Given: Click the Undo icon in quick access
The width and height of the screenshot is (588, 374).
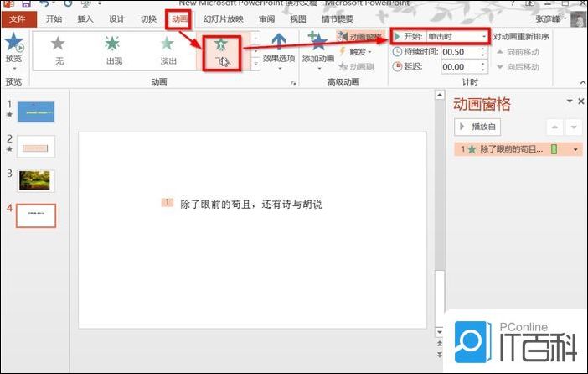Looking at the screenshot, I should (44, 3).
